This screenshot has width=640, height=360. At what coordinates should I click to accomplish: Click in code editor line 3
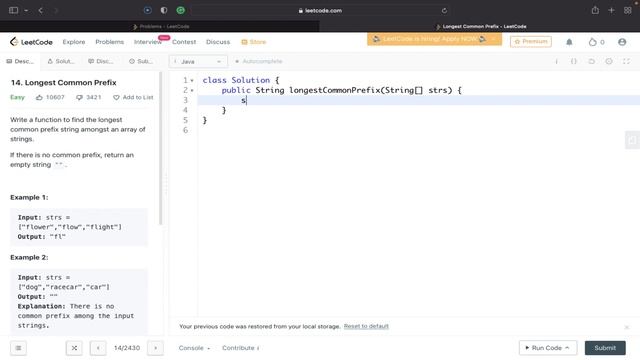click(419, 100)
